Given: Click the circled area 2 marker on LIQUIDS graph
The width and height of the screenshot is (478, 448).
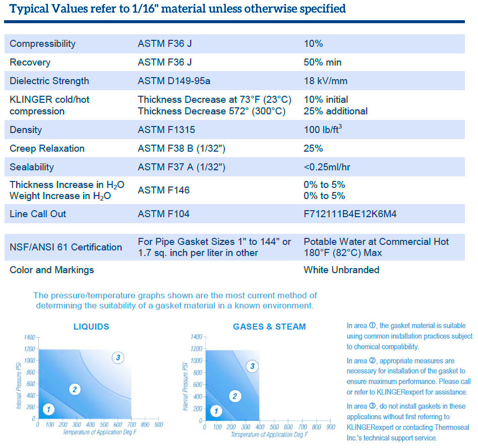Looking at the screenshot, I should click(x=75, y=389).
